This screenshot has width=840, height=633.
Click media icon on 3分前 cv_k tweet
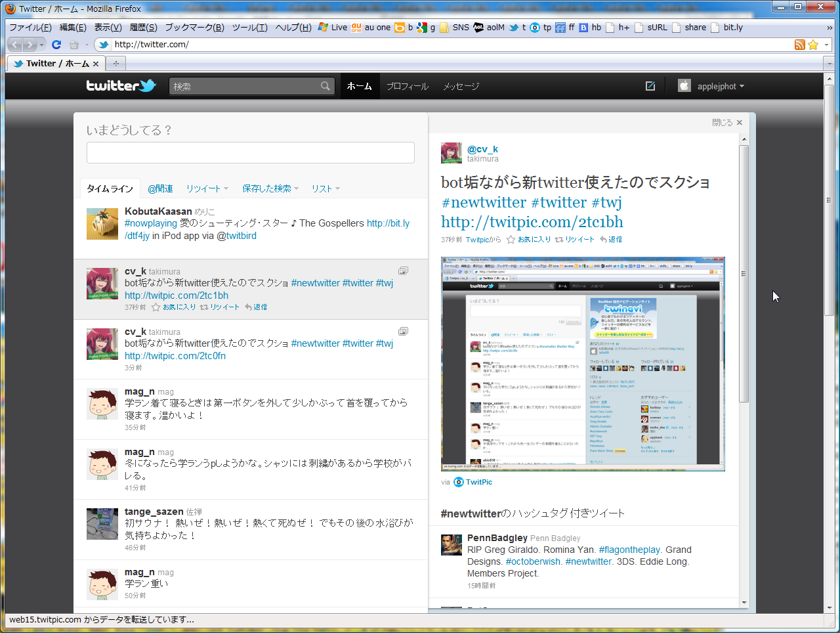pyautogui.click(x=403, y=331)
